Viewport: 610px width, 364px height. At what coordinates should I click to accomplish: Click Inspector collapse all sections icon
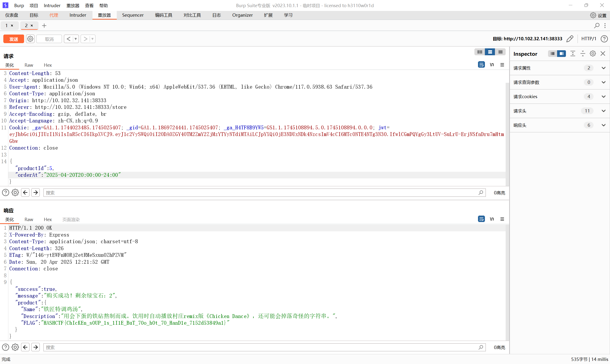pyautogui.click(x=583, y=54)
